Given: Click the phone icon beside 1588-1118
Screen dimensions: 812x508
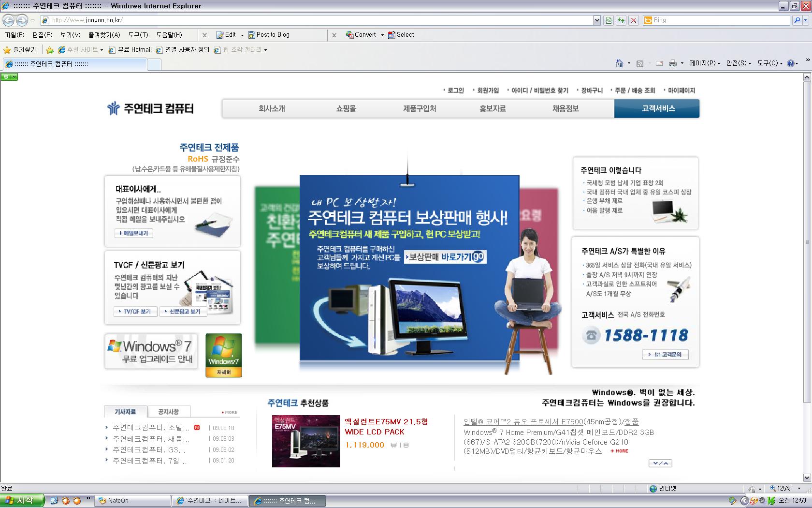Looking at the screenshot, I should 591,335.
